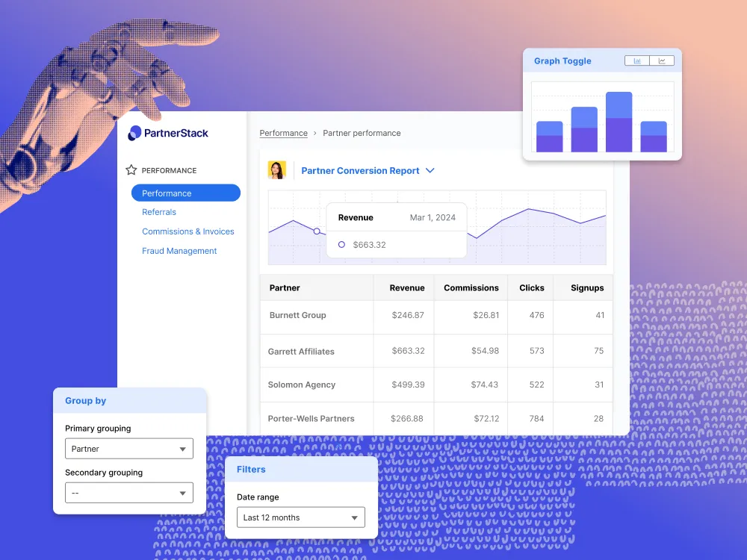
Task: Click the PartnerStack logo
Action: click(x=168, y=133)
